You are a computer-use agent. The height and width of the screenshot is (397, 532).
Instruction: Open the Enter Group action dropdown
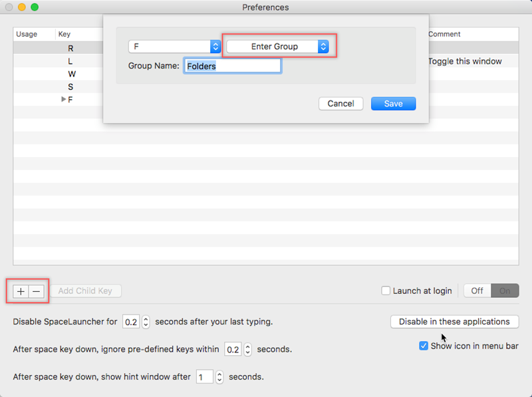pyautogui.click(x=278, y=47)
